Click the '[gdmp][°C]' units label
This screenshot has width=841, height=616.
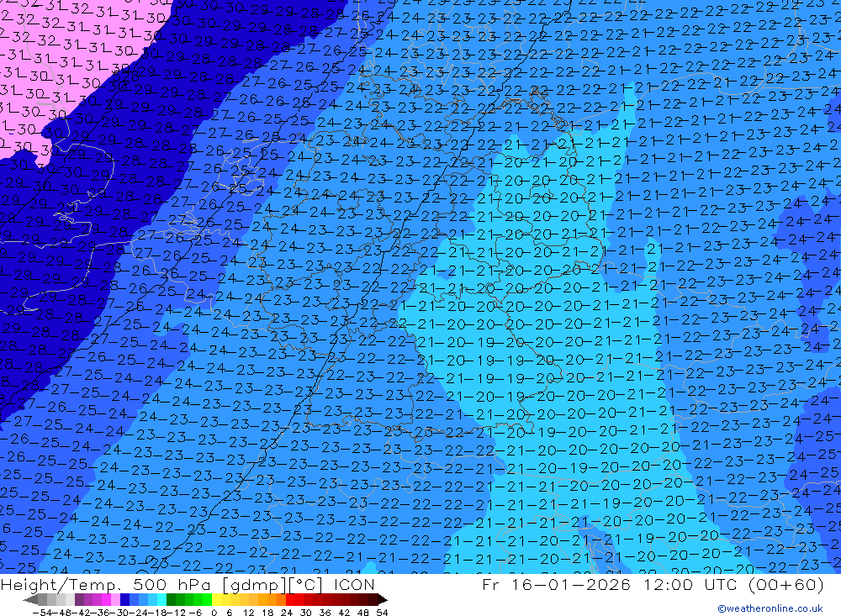point(272,586)
